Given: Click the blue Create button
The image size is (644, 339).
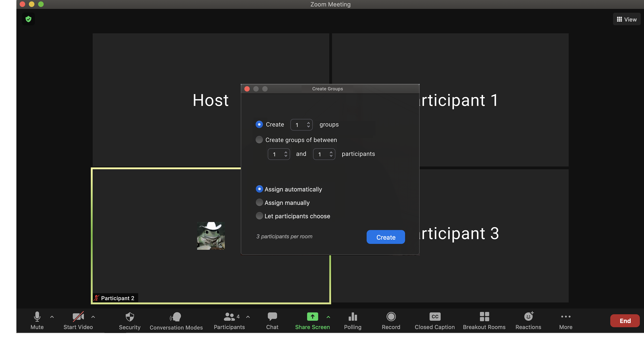Looking at the screenshot, I should [386, 237].
